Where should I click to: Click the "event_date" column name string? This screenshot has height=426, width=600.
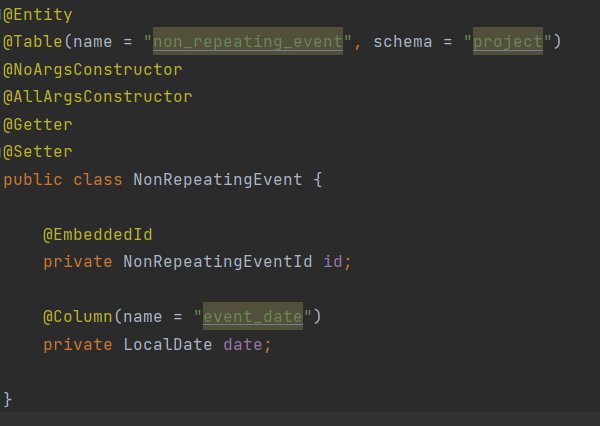click(252, 317)
